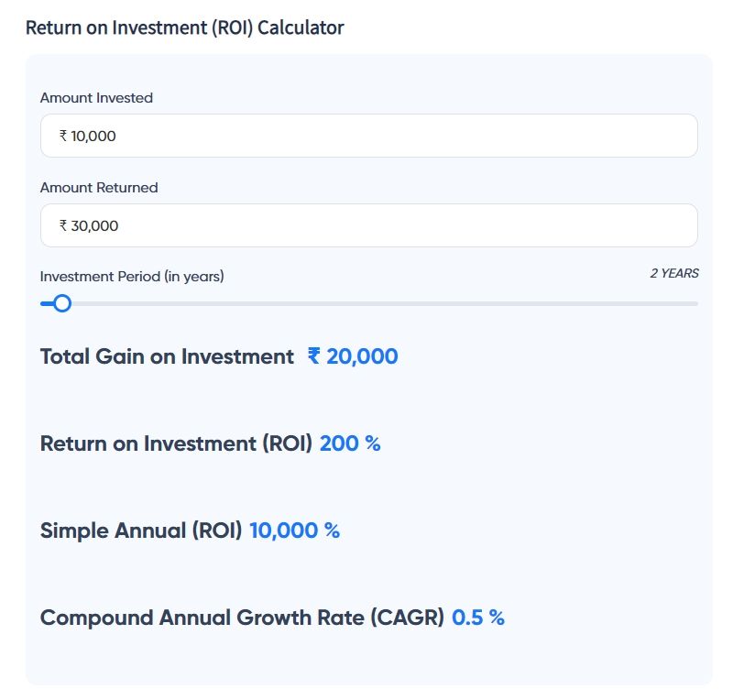Image resolution: width=733 pixels, height=700 pixels.
Task: Click the rupee symbol beside the 20,000 gain
Action: (314, 356)
